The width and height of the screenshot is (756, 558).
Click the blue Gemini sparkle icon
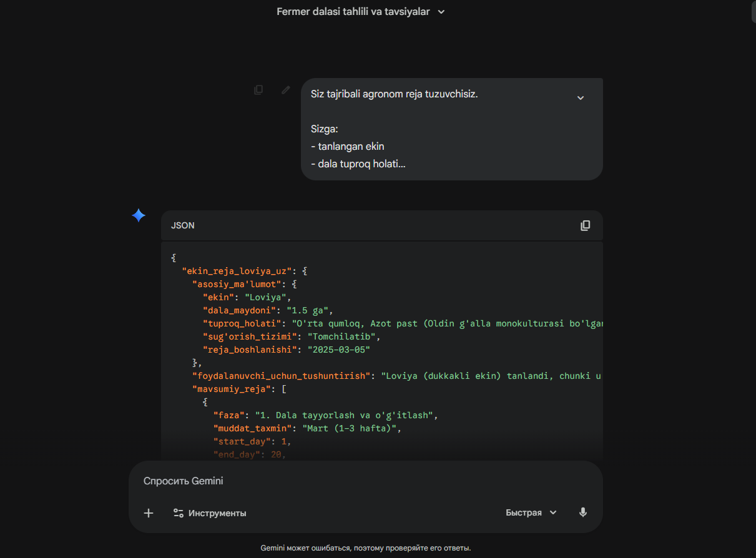click(139, 216)
